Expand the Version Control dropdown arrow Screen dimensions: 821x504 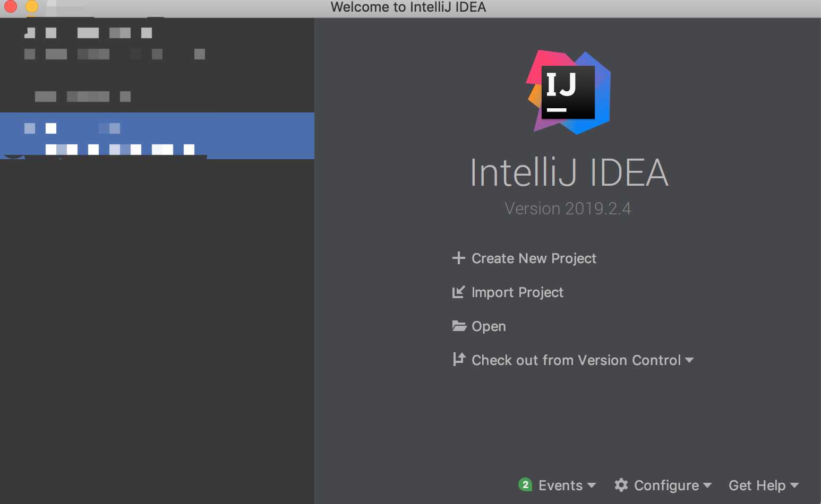(689, 360)
